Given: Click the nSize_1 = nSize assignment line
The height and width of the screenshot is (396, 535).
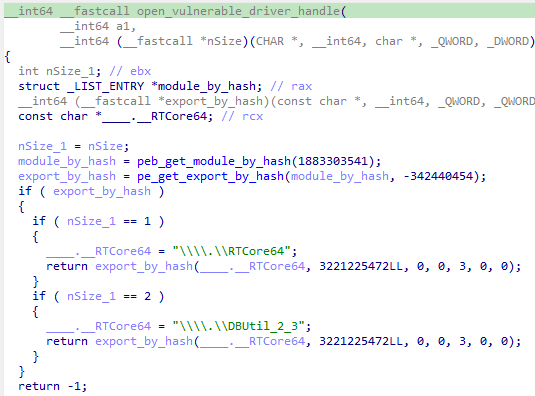Looking at the screenshot, I should click(74, 146).
